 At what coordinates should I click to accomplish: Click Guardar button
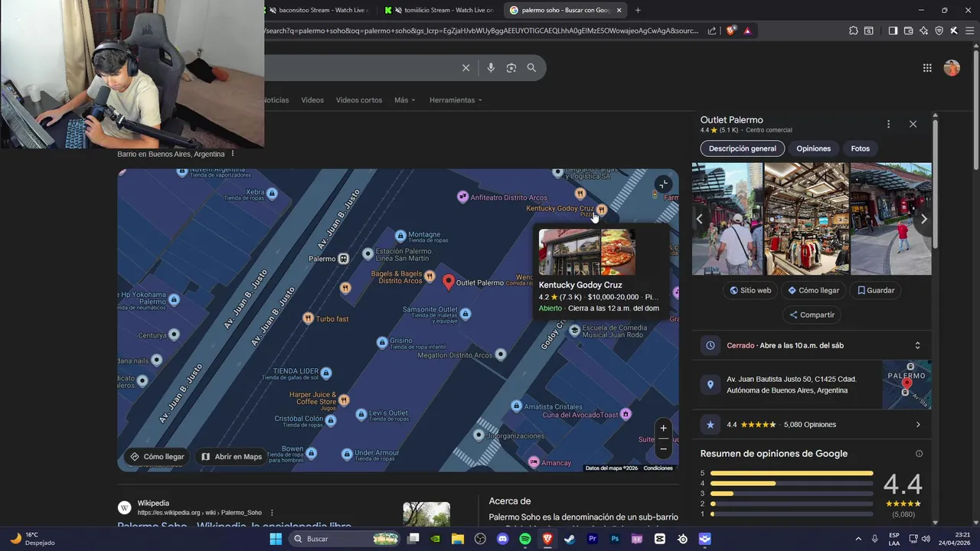876,291
